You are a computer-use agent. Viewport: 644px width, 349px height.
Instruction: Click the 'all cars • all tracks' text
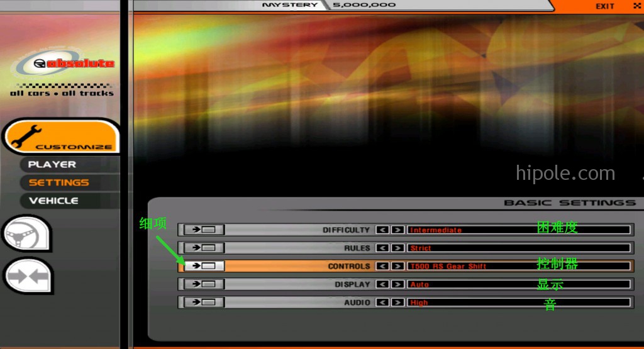click(62, 93)
